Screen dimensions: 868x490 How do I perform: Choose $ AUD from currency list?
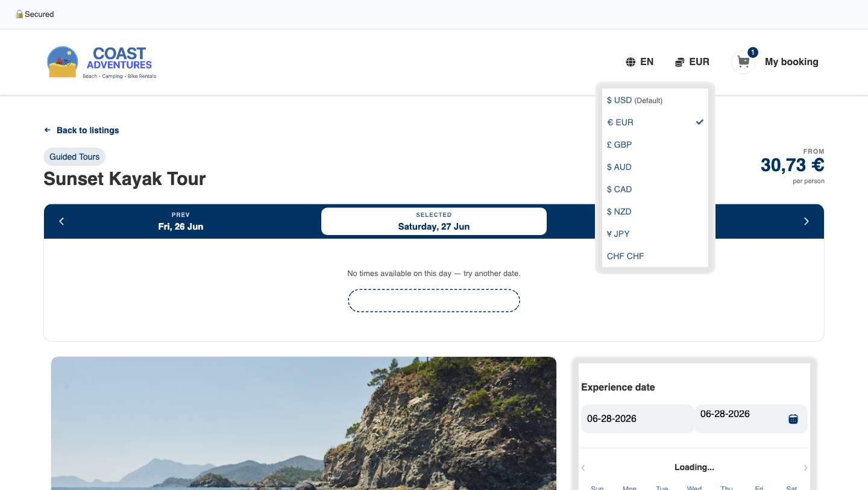pyautogui.click(x=655, y=167)
